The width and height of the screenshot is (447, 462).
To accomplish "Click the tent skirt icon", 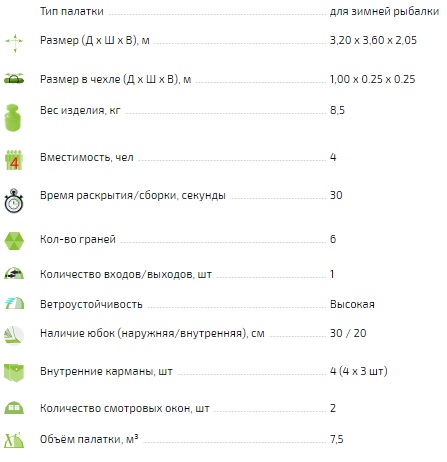I will pos(14,335).
